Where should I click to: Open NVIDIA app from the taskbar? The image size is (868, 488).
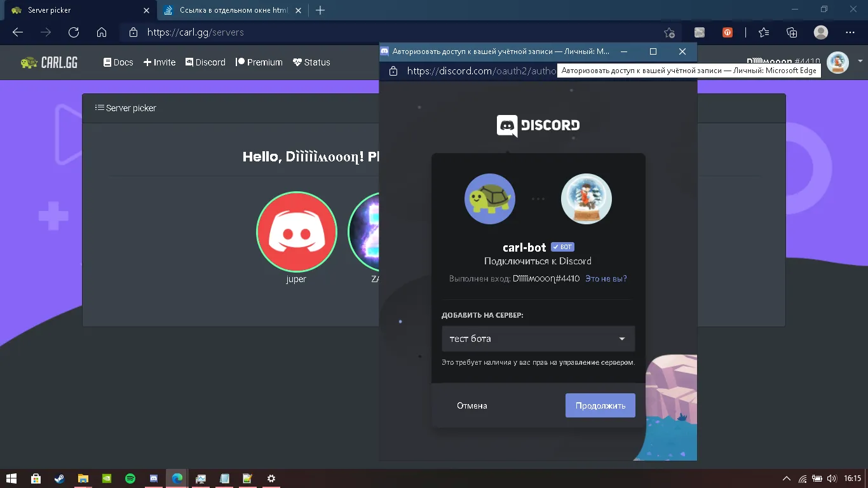point(106,478)
